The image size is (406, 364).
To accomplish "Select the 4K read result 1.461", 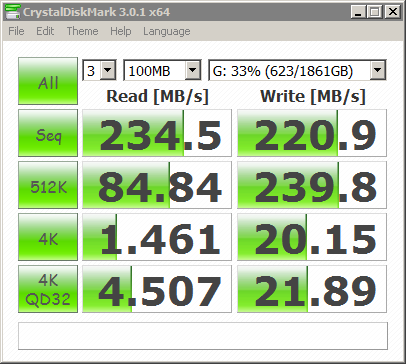I will tap(157, 237).
